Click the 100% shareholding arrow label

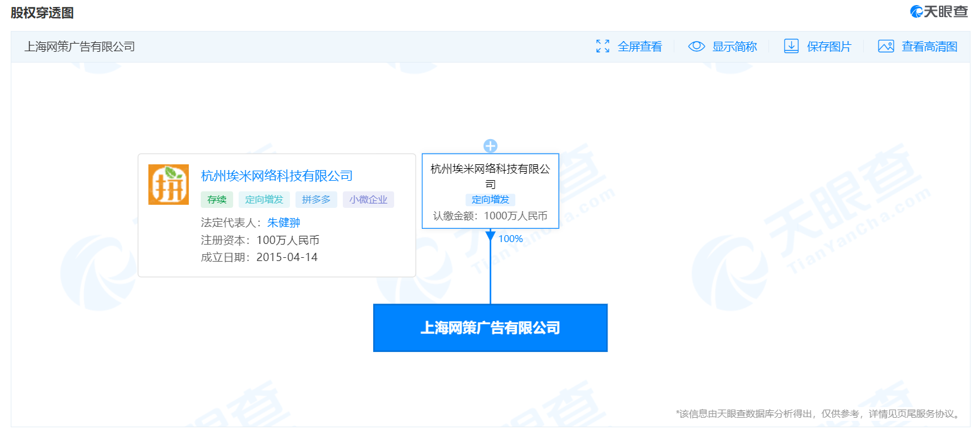tap(510, 239)
